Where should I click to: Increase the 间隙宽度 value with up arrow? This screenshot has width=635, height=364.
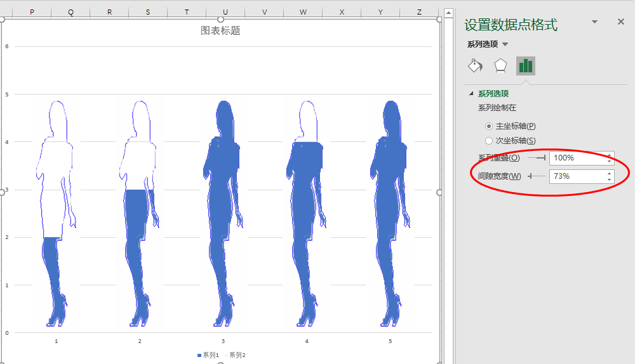(x=610, y=172)
